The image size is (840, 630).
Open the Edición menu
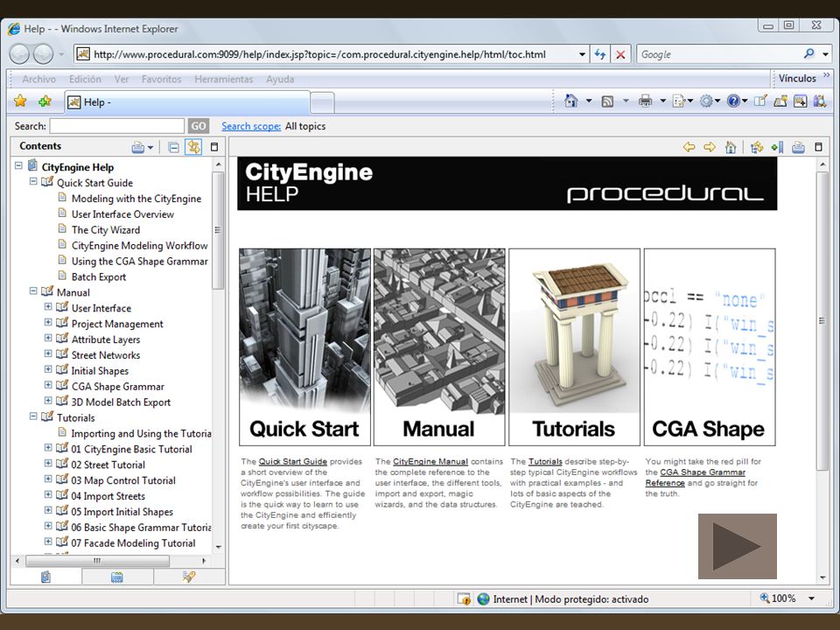pos(85,79)
